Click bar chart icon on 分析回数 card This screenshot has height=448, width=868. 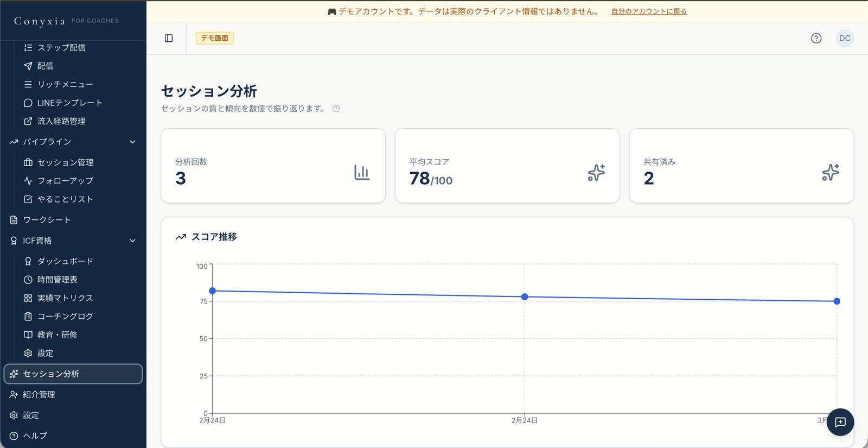click(x=362, y=172)
